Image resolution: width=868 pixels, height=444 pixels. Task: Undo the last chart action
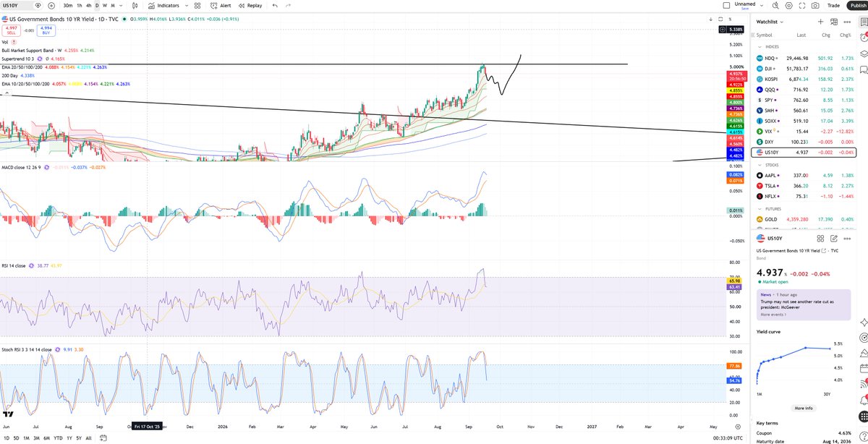tap(276, 5)
